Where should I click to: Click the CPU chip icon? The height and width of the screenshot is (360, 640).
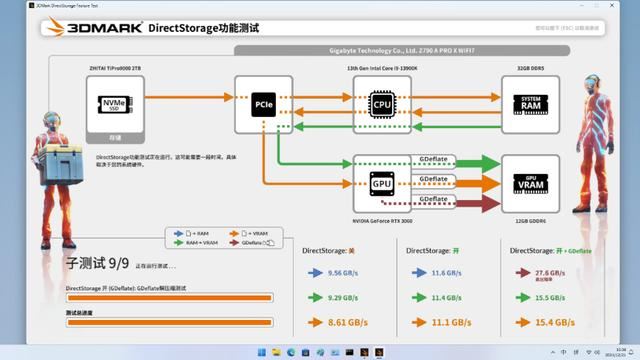click(382, 104)
